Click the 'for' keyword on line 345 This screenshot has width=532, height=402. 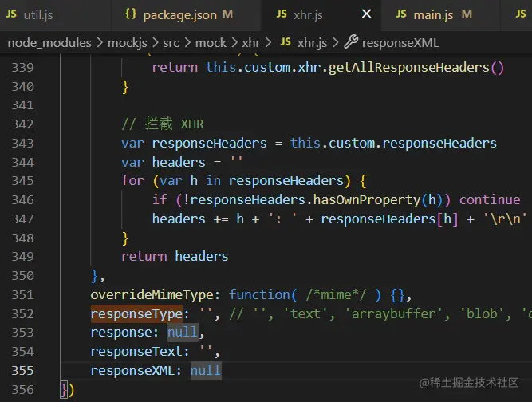(133, 180)
